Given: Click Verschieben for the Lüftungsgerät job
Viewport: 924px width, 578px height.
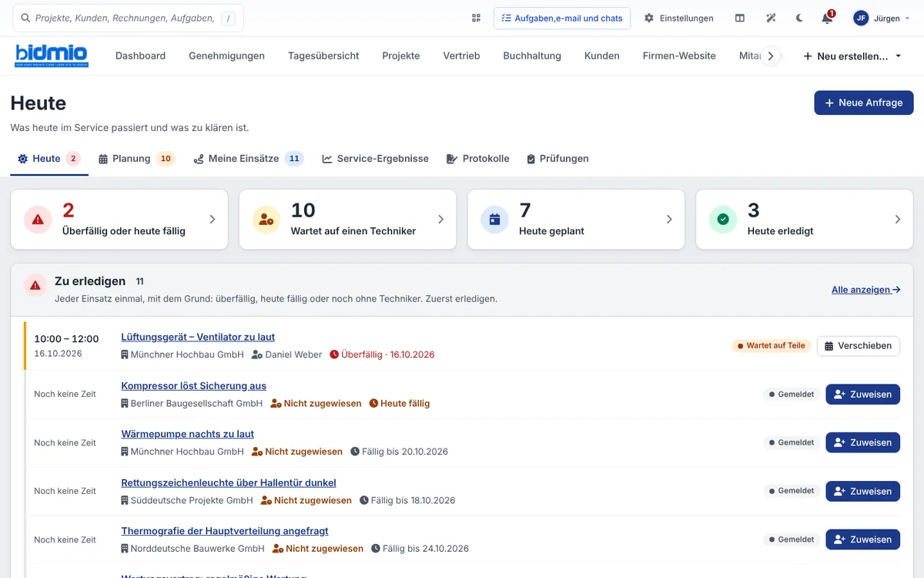Looking at the screenshot, I should (859, 346).
